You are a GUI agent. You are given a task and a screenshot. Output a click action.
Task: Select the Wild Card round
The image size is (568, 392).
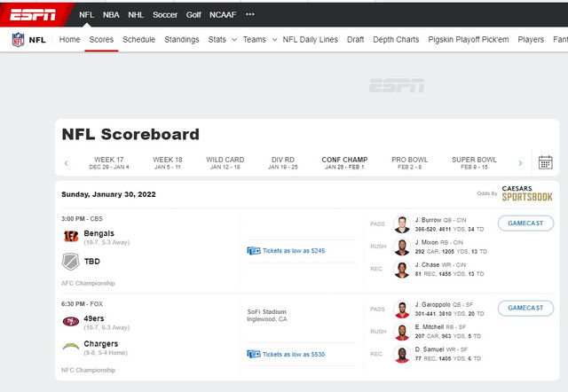(x=225, y=163)
